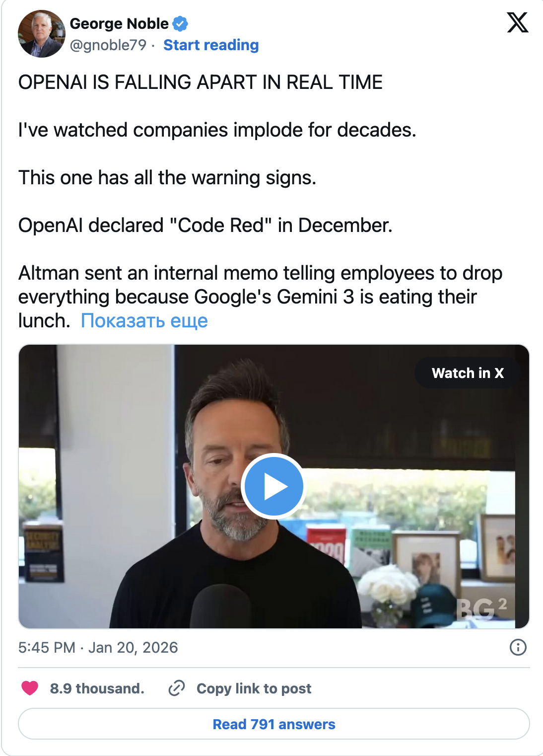Open the info circle icon near the timestamp

tap(518, 647)
